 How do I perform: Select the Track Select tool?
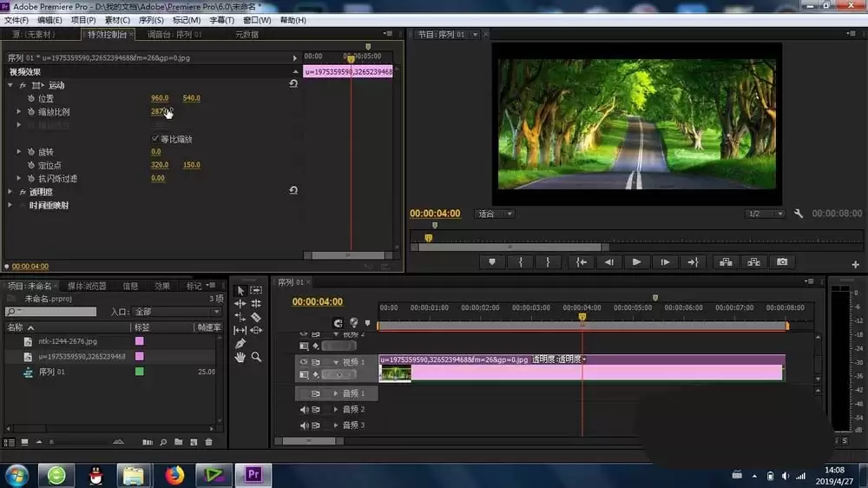256,290
